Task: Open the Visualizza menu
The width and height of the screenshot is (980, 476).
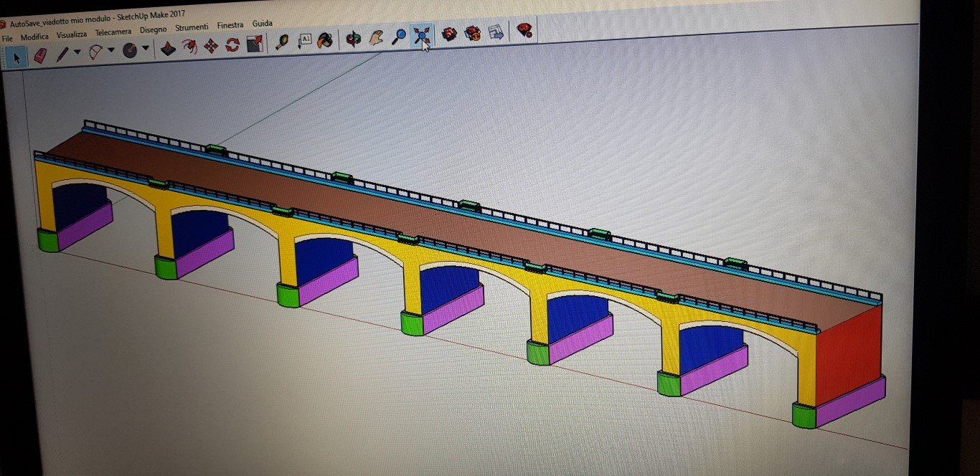Action: 72,34
